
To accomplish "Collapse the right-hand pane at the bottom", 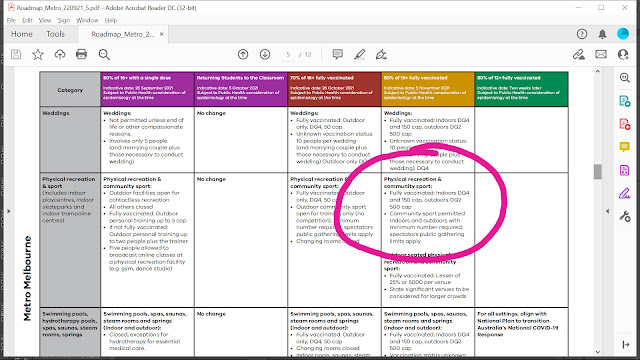I will pyautogui.click(x=626, y=345).
